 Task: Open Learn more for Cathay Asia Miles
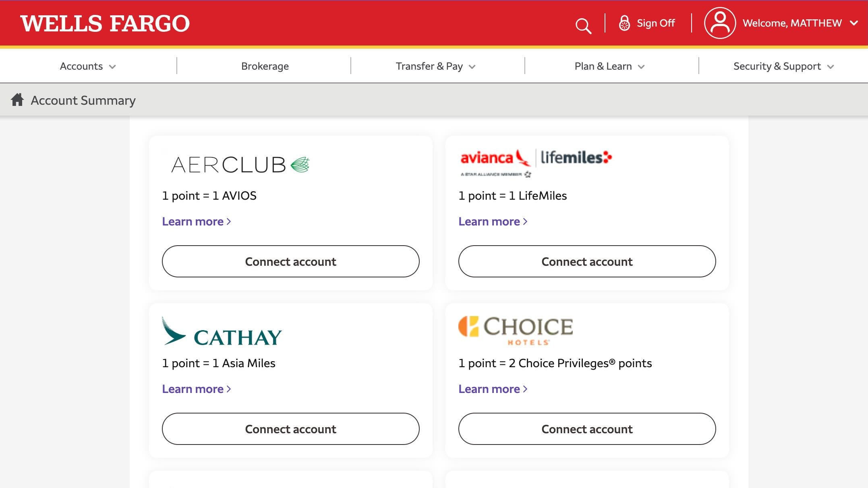pos(197,389)
